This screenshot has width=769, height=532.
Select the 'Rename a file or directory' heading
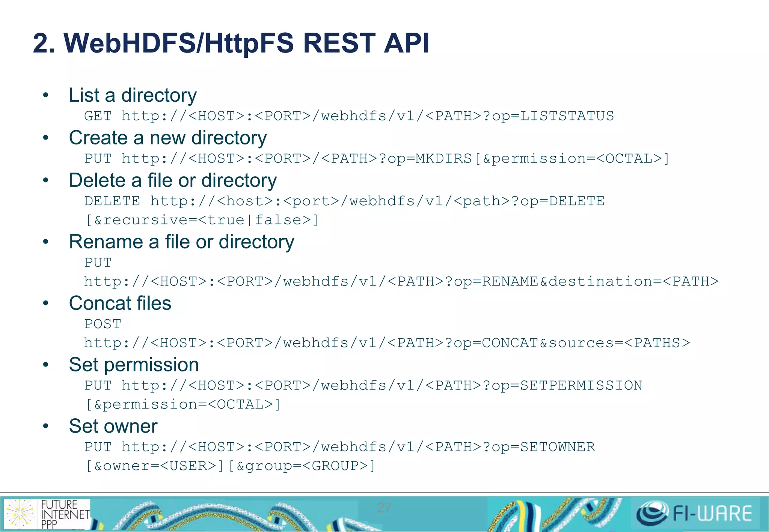point(181,242)
